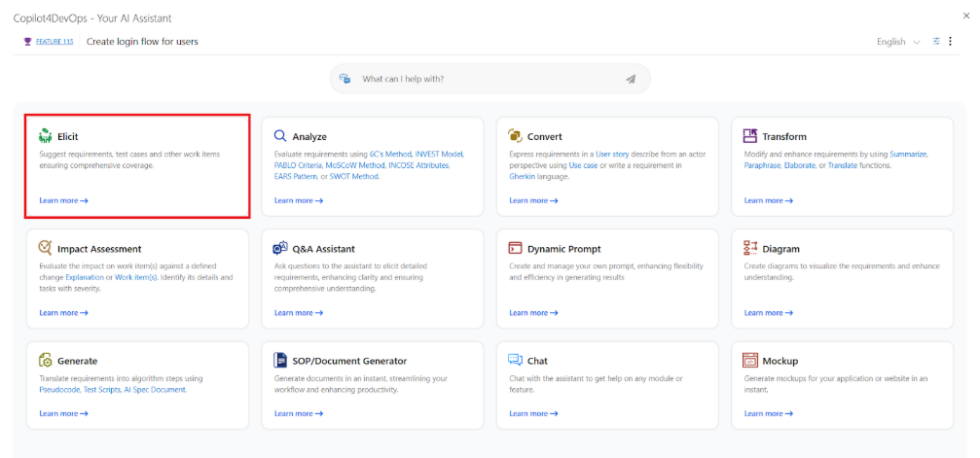Open the settings sliders icon

(x=936, y=41)
